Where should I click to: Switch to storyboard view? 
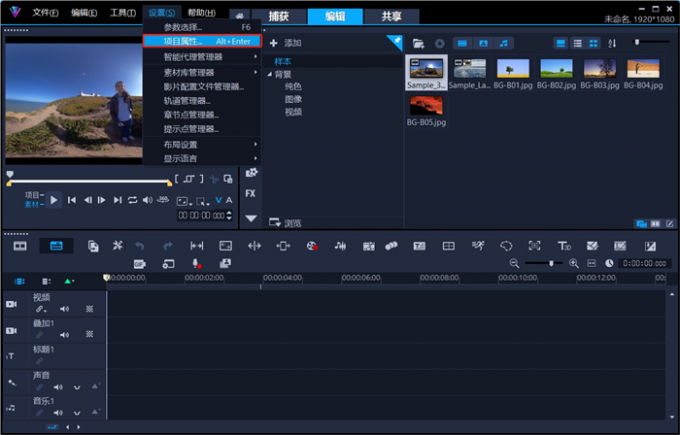(x=20, y=246)
